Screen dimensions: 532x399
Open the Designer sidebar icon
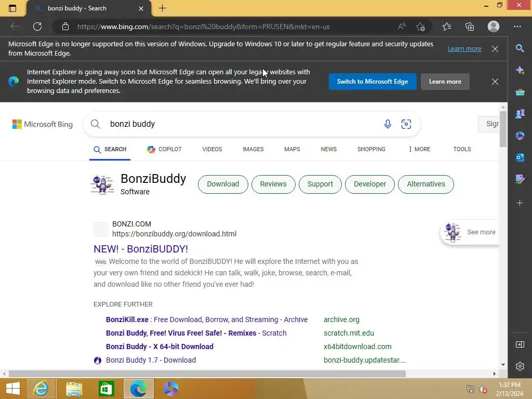[x=520, y=179]
